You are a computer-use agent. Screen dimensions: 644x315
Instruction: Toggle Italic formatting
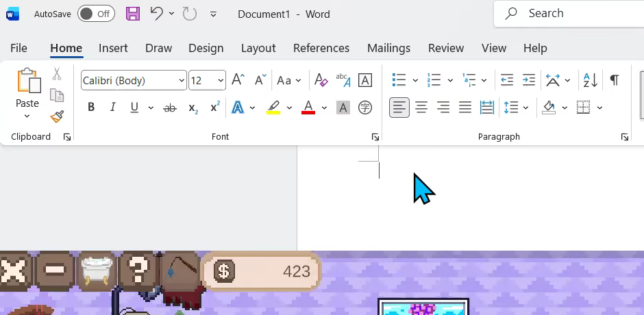(x=112, y=108)
